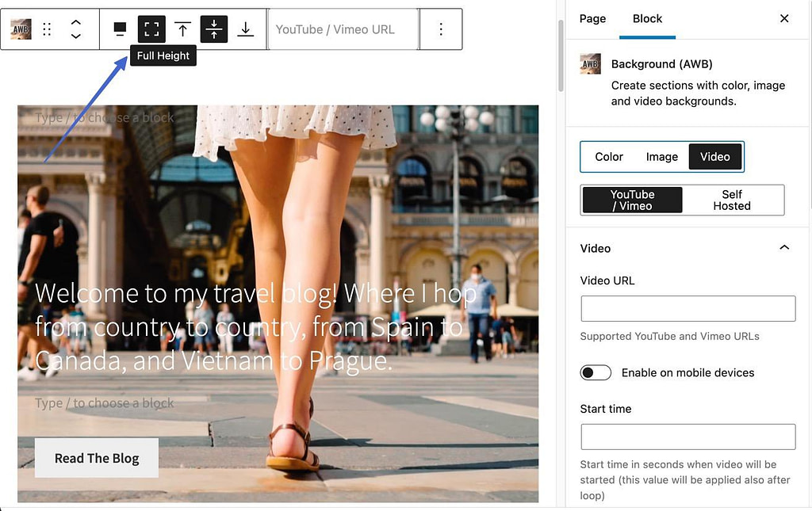Close the settings sidebar

click(x=784, y=18)
